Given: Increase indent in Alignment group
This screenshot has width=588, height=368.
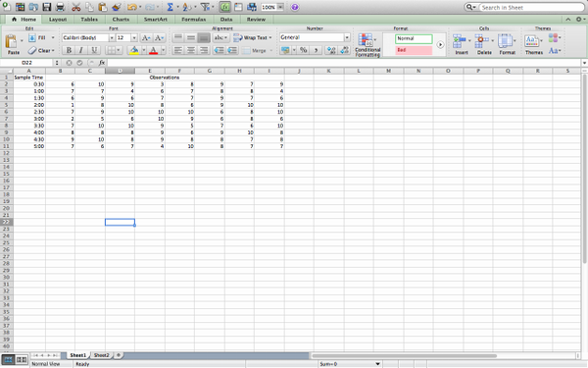Looking at the screenshot, I should pyautogui.click(x=232, y=50).
